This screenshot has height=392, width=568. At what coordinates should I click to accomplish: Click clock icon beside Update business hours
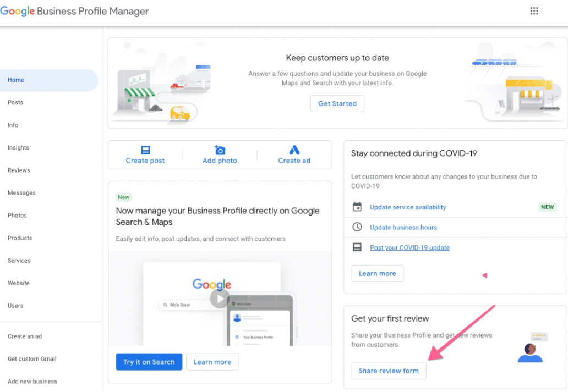[x=357, y=227]
